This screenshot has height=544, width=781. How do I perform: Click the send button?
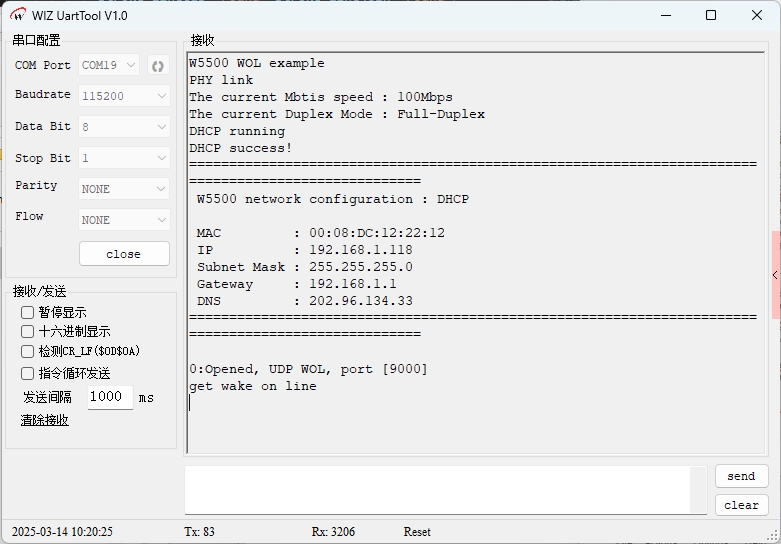(x=741, y=477)
